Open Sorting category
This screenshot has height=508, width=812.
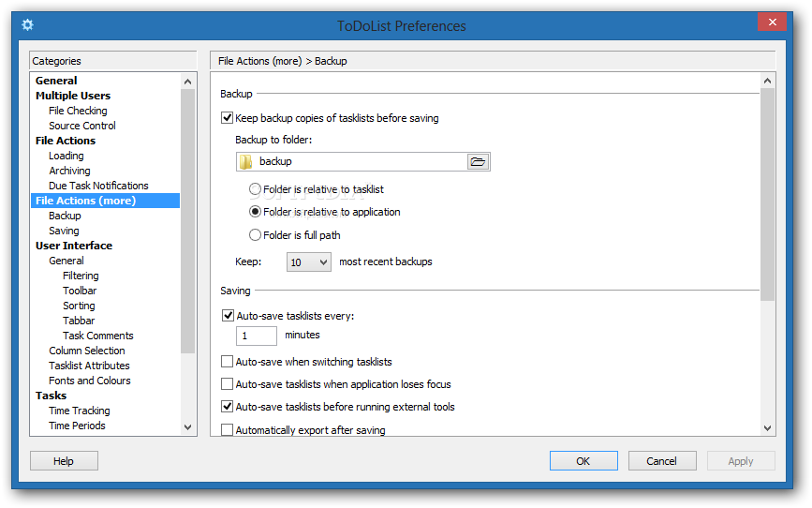[79, 306]
